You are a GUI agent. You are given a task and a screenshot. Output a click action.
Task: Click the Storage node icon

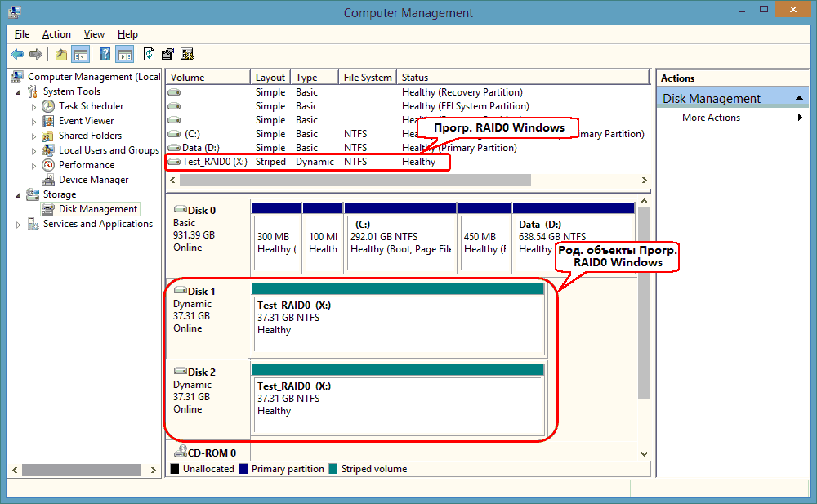coord(33,194)
